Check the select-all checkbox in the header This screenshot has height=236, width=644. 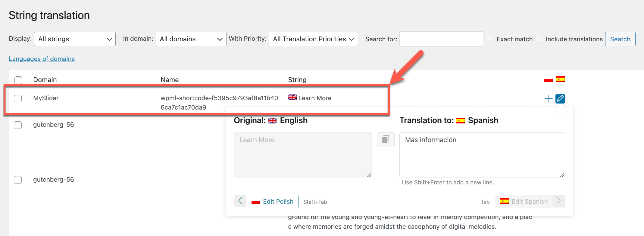point(18,80)
